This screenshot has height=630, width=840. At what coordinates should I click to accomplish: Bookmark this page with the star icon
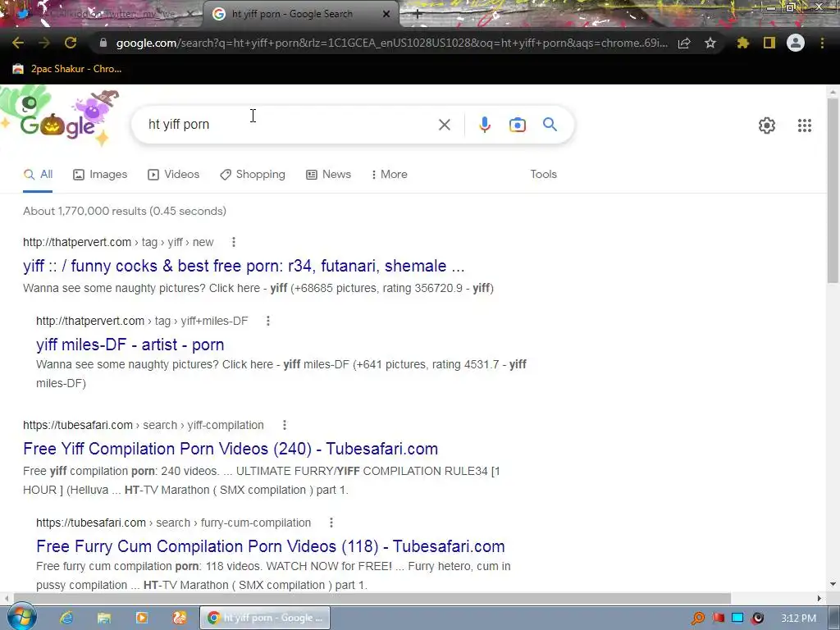pos(710,43)
